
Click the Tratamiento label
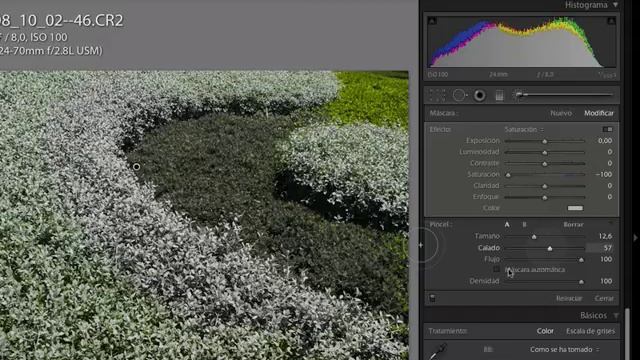[x=448, y=331]
